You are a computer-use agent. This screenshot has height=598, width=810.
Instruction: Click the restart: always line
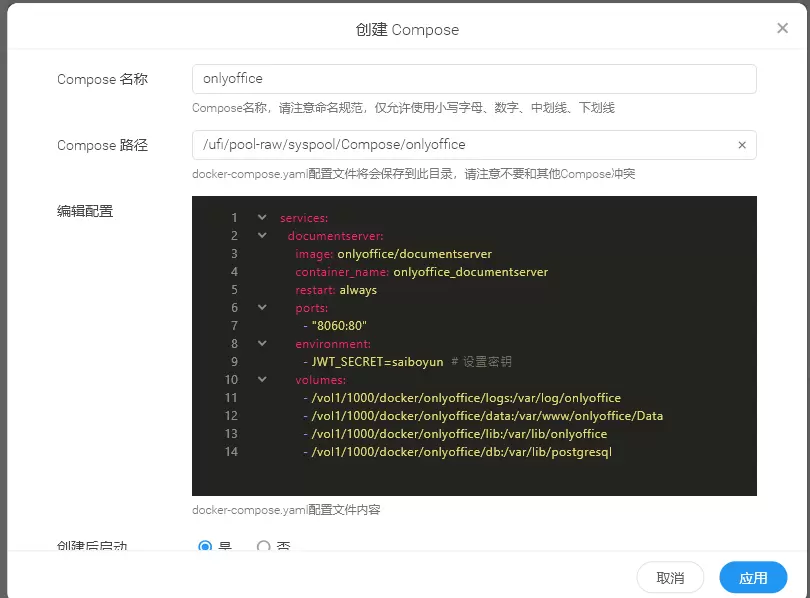pos(336,290)
